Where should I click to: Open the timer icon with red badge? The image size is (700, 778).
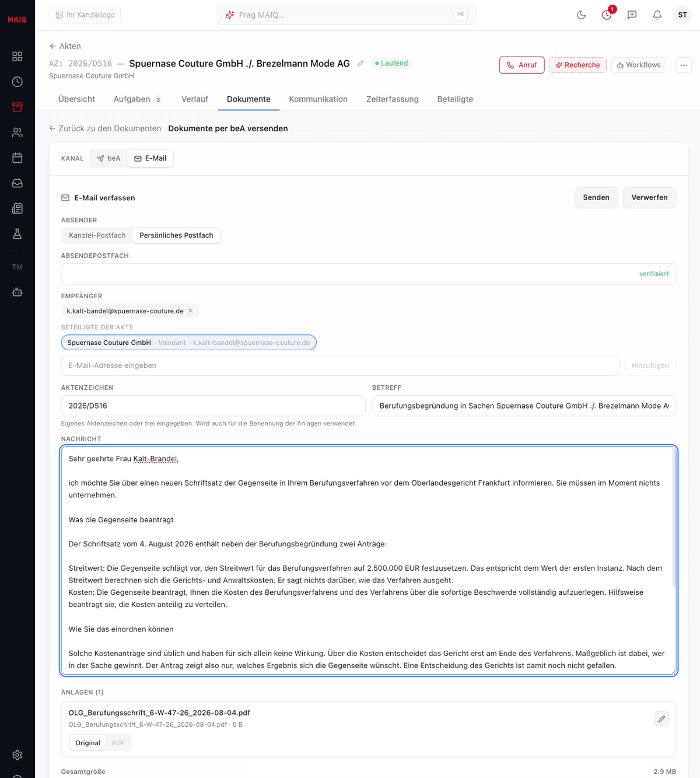[x=607, y=15]
